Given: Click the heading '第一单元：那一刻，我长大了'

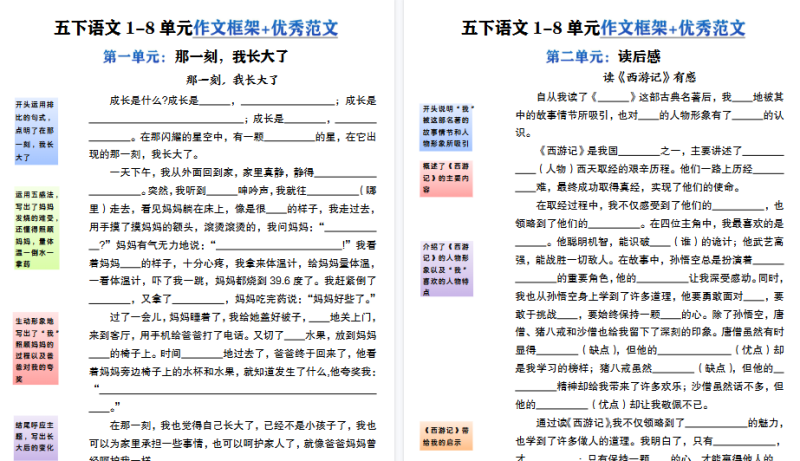Looking at the screenshot, I should point(196,56).
